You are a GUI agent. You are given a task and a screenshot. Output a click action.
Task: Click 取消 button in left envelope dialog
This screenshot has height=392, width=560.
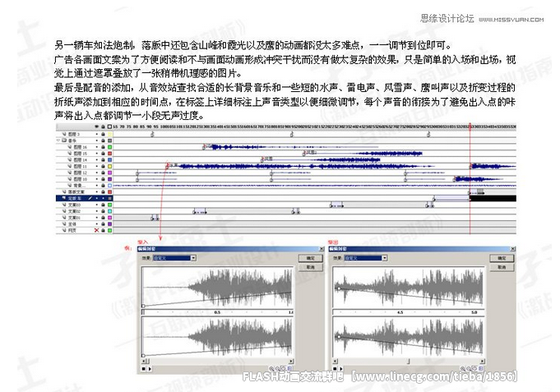pyautogui.click(x=310, y=267)
